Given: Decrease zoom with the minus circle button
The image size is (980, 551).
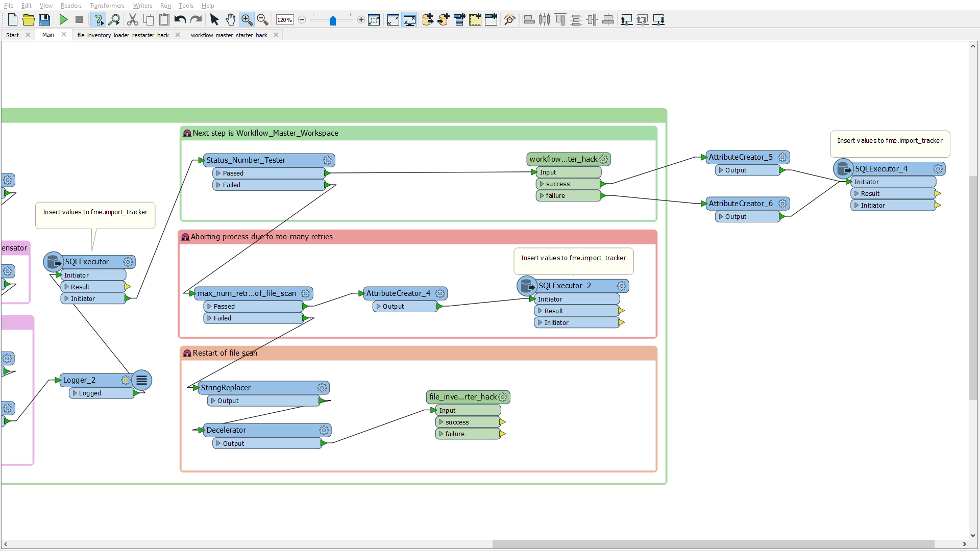Looking at the screenshot, I should pyautogui.click(x=302, y=20).
